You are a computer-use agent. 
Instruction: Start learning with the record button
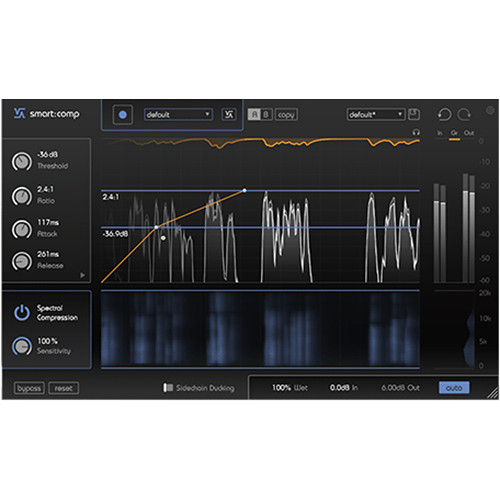tap(123, 115)
